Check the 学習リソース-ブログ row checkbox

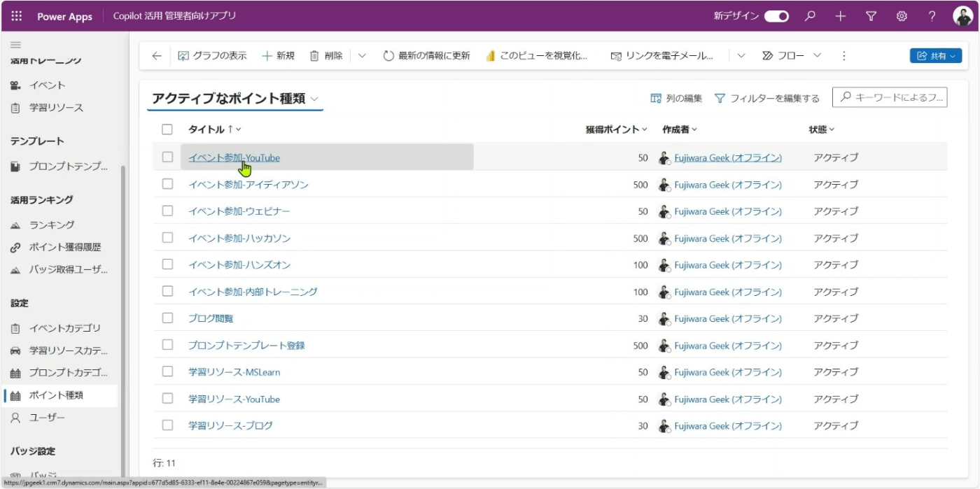[x=167, y=425]
